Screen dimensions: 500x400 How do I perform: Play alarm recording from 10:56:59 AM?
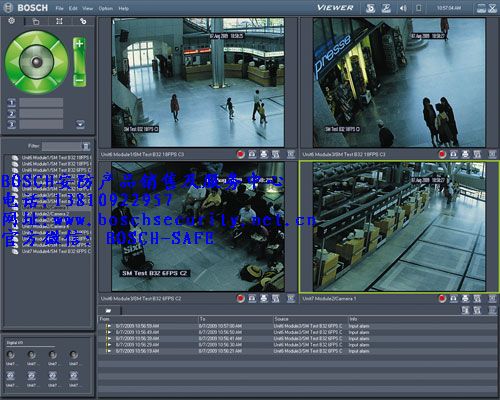108,326
